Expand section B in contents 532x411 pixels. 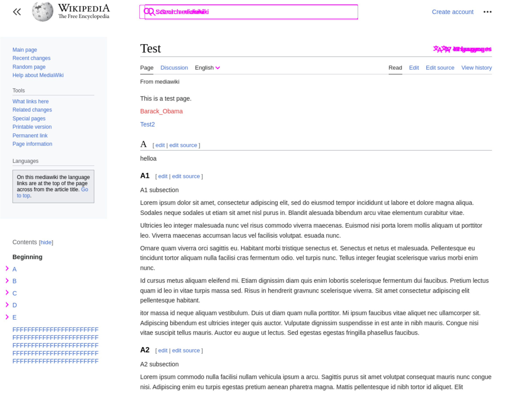click(x=7, y=281)
